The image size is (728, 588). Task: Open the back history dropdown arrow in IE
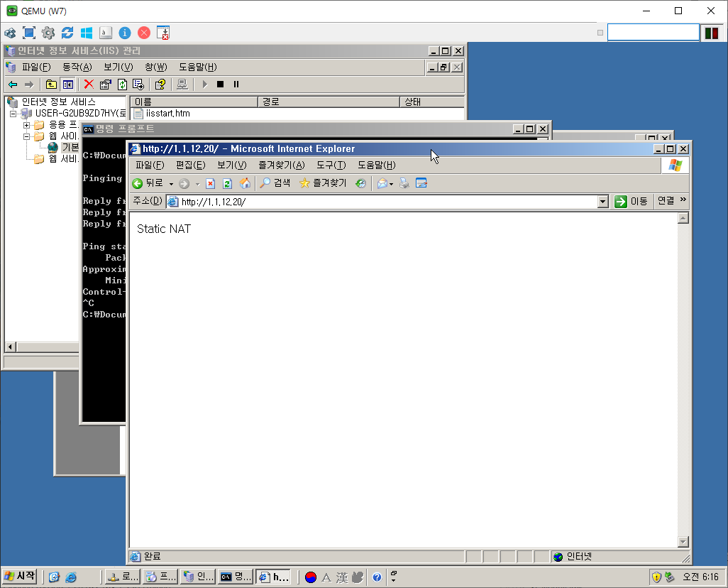[171, 184]
